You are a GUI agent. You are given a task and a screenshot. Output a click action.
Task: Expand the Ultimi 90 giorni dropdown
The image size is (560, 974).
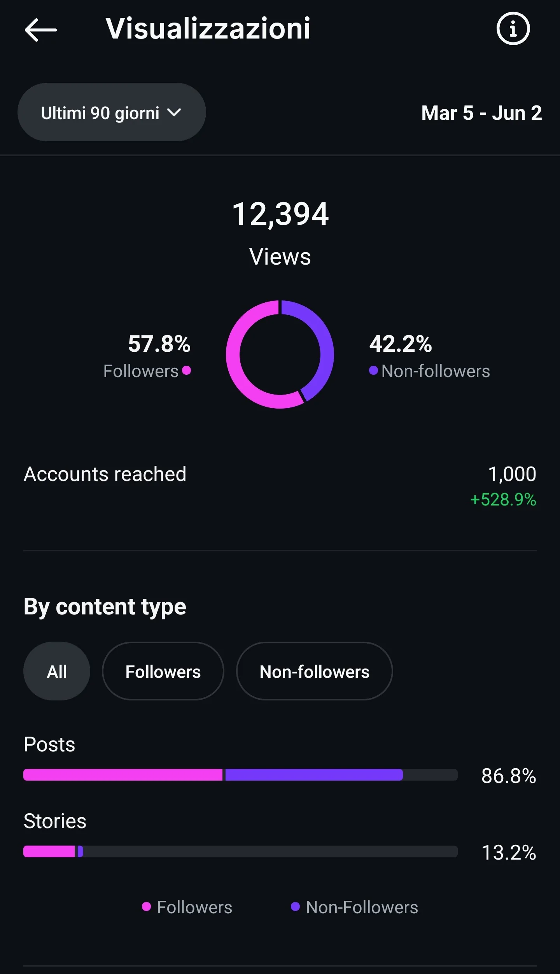point(112,112)
